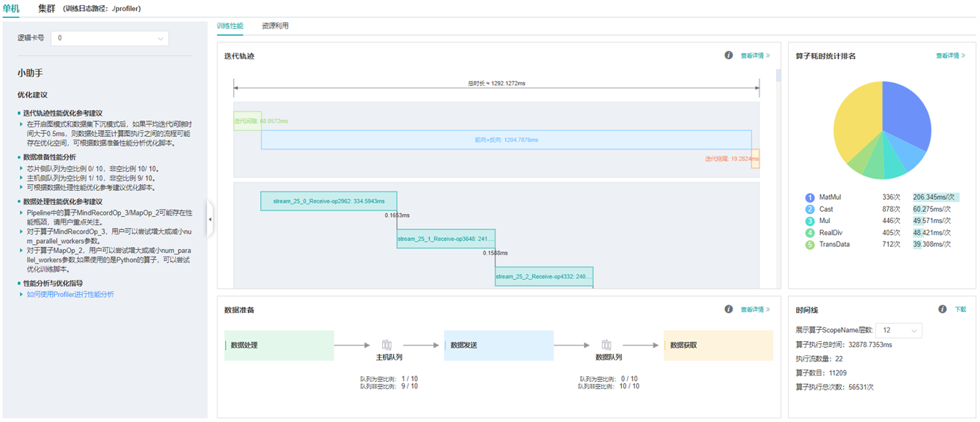The image size is (980, 422).
Task: Switch to the 资源利用 tab
Action: tap(275, 25)
